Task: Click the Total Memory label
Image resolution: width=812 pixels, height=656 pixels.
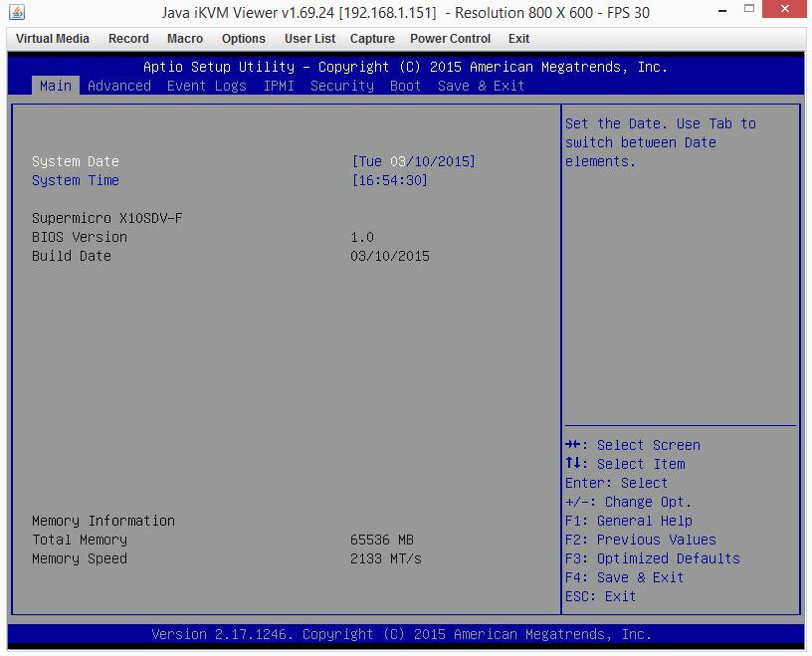Action: [x=80, y=540]
